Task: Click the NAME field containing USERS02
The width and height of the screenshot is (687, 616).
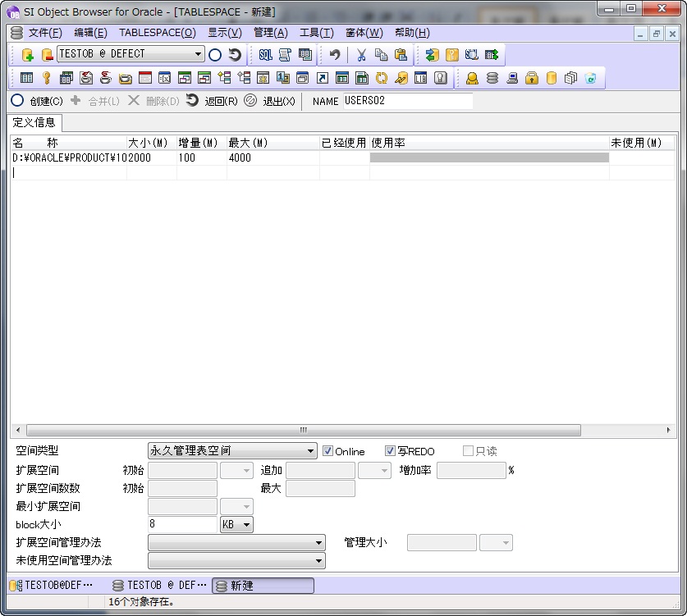Action: point(408,101)
